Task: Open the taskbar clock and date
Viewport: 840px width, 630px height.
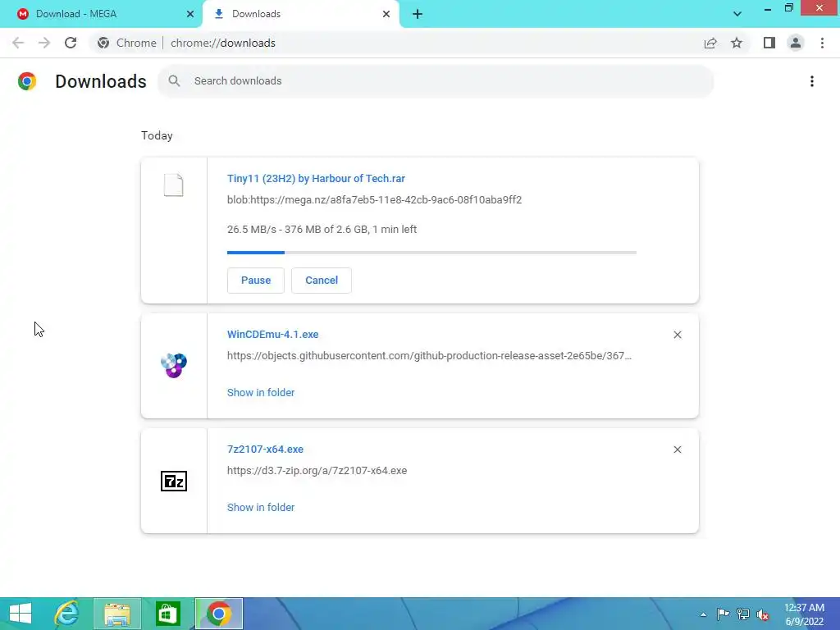Action: pos(804,614)
